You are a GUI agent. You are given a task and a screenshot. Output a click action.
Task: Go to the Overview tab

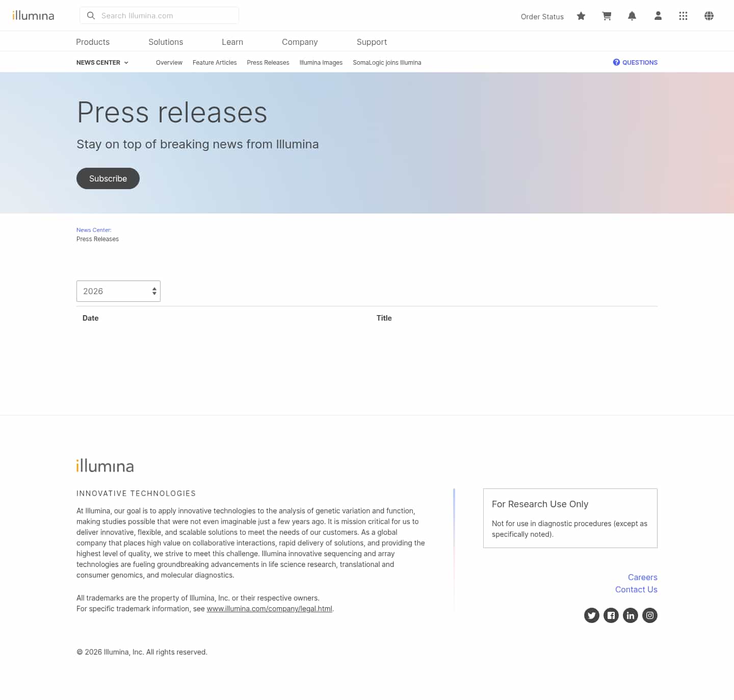pos(169,63)
